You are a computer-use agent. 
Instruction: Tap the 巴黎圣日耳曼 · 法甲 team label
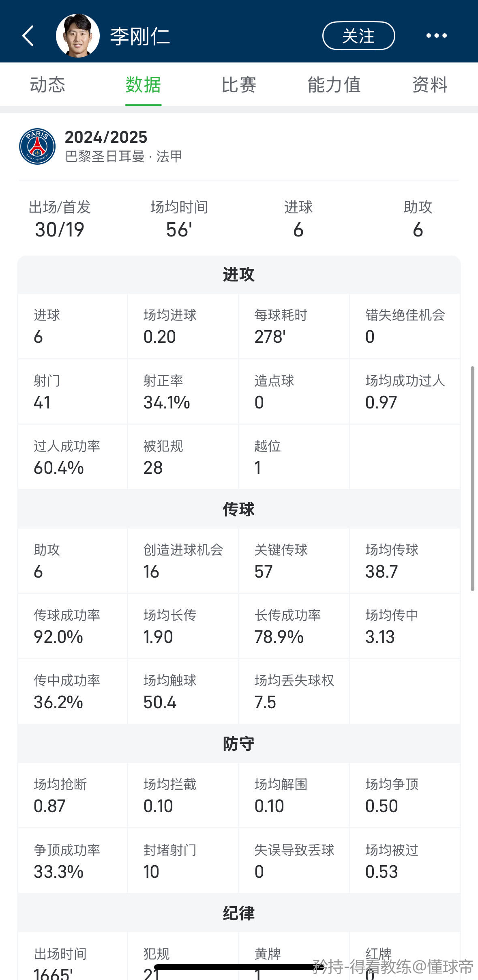pos(124,156)
